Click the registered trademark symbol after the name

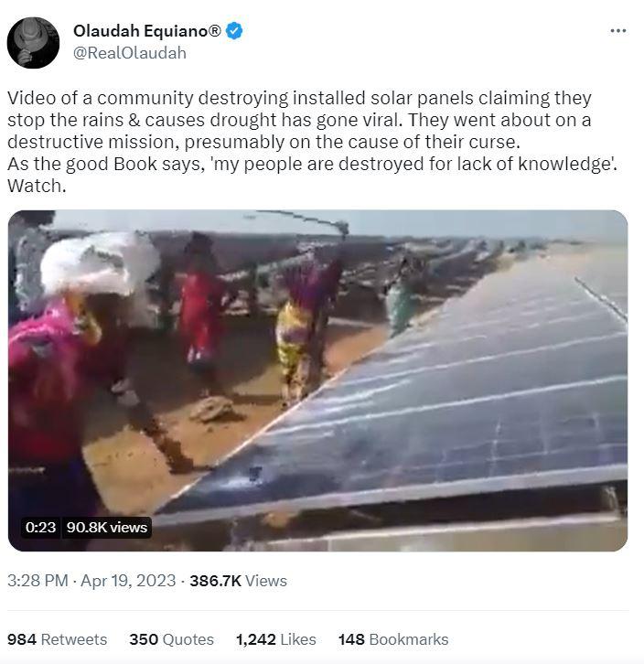point(215,30)
